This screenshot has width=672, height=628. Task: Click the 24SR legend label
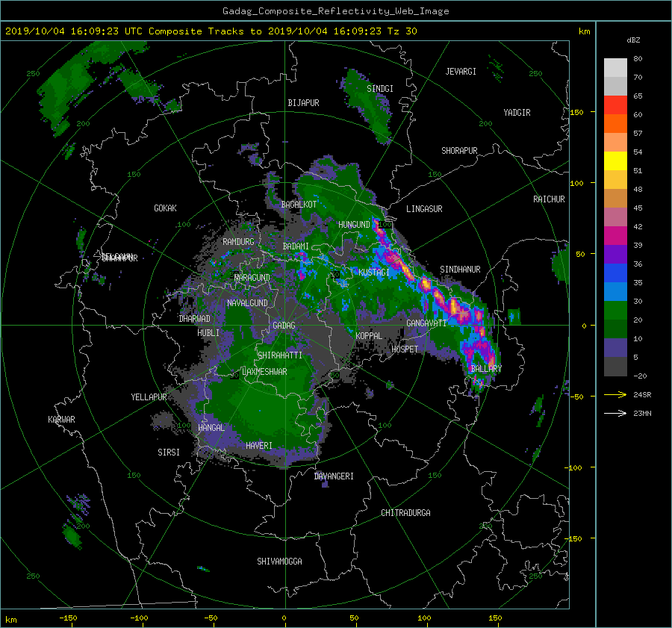[x=642, y=395]
